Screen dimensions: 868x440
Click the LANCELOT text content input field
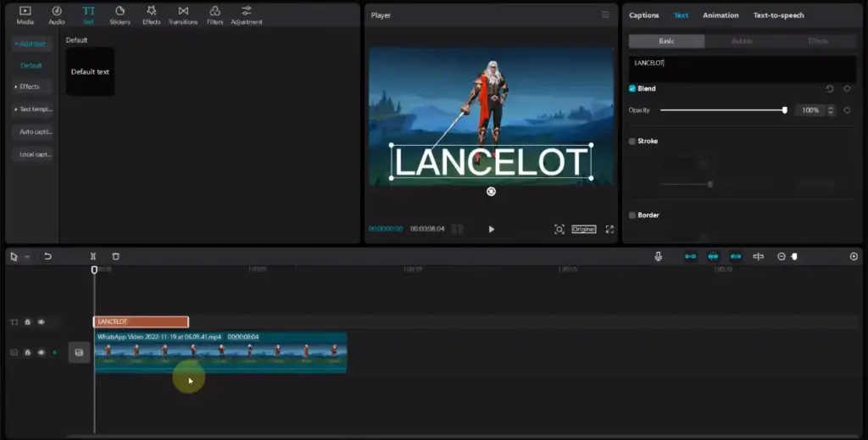[x=742, y=70]
